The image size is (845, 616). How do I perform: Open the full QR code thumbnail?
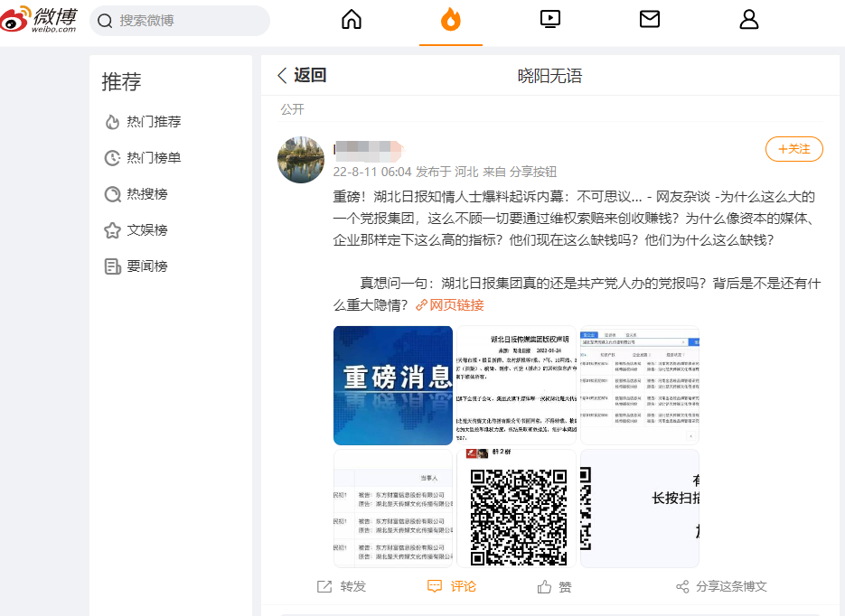coord(516,509)
